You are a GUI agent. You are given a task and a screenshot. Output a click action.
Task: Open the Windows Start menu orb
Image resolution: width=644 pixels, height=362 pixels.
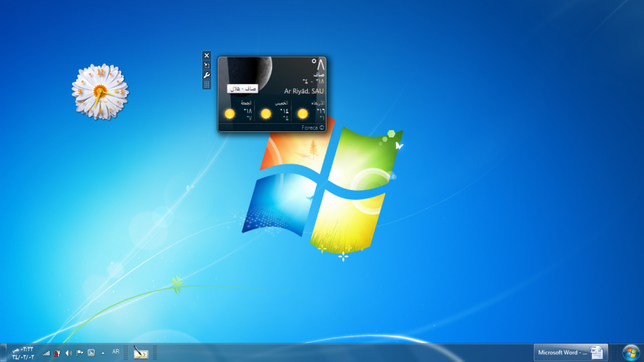[630, 352]
